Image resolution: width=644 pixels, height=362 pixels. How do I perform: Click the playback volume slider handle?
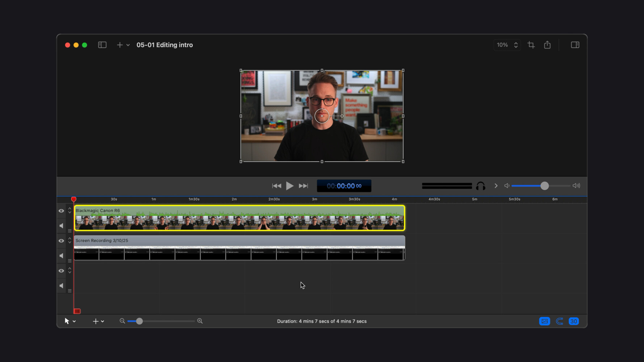point(544,186)
